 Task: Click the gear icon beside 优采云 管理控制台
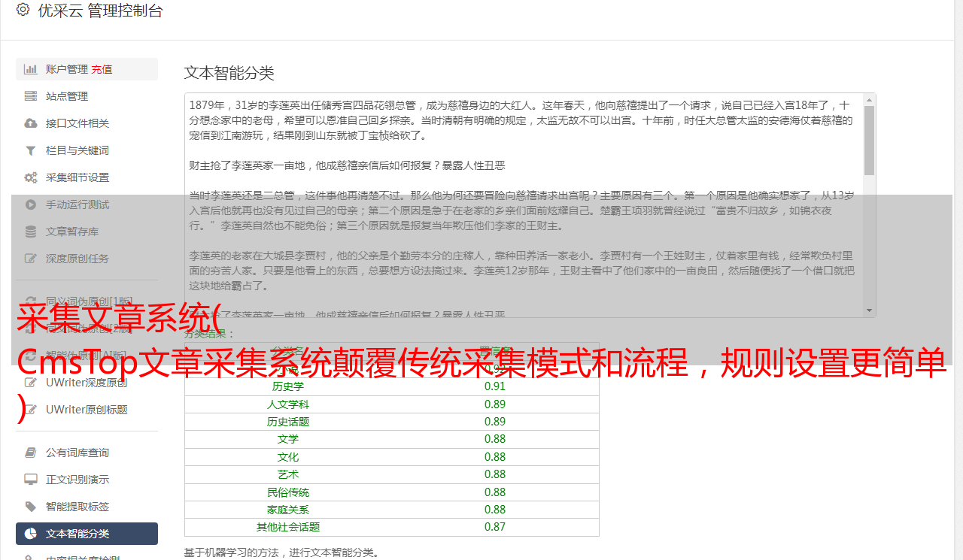pos(23,10)
